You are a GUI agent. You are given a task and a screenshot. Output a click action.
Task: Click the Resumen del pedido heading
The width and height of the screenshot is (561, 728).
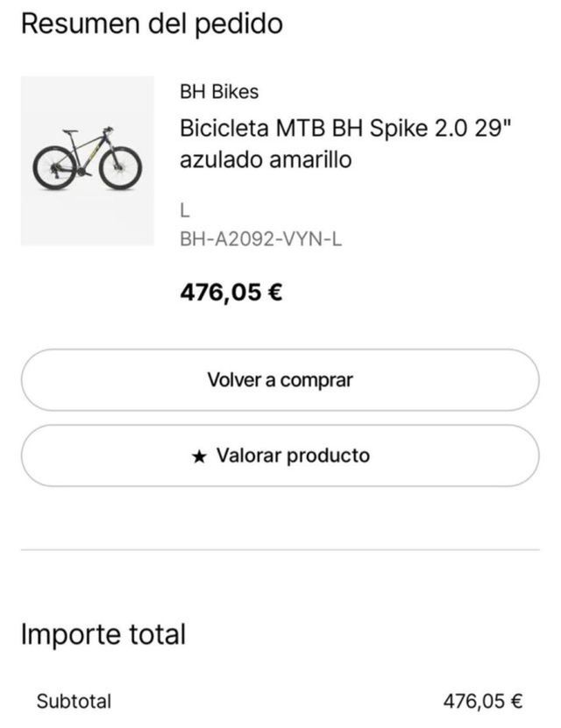point(152,25)
